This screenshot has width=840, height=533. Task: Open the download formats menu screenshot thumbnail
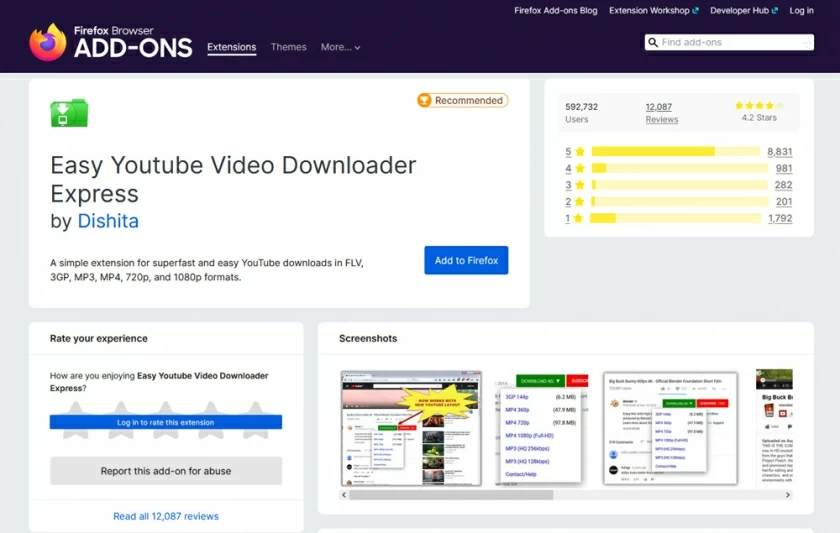click(x=541, y=428)
